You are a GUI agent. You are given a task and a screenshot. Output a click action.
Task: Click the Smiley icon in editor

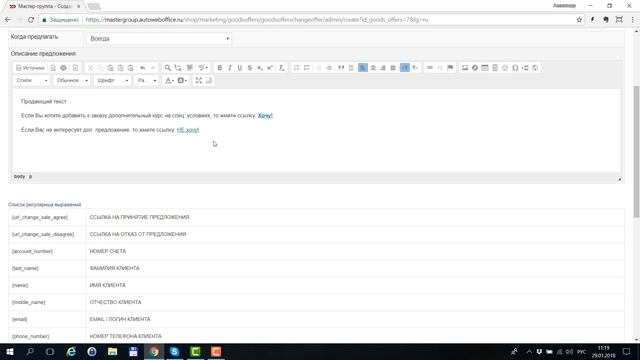tap(505, 68)
